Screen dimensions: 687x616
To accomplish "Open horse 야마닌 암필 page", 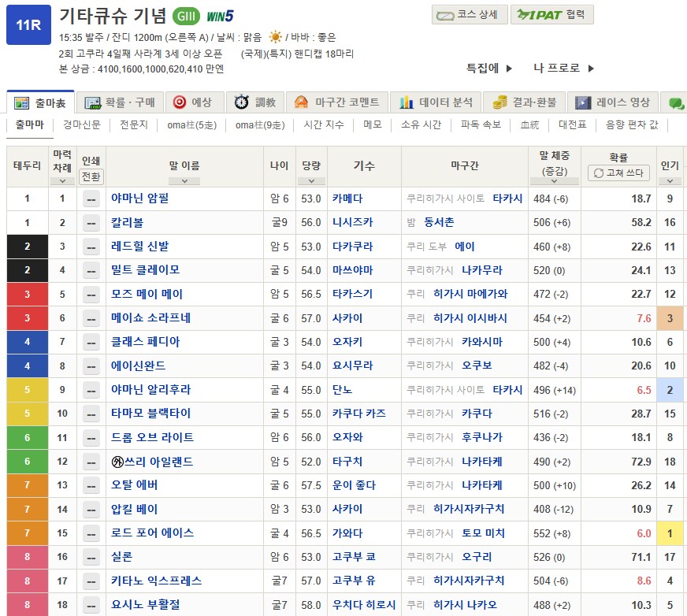I will pos(139,198).
